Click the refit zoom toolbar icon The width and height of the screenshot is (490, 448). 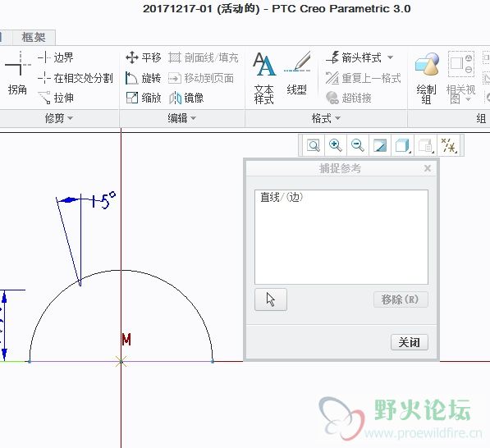314,145
